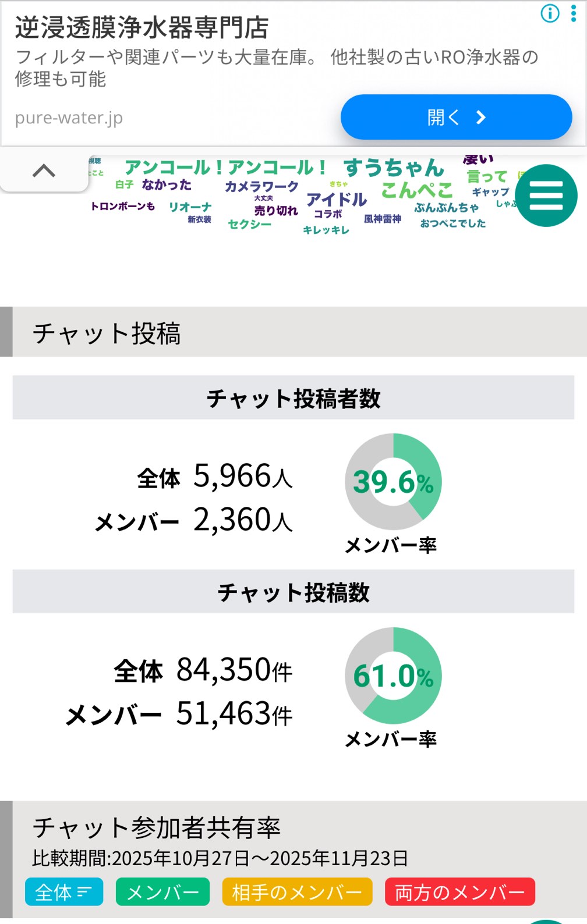Collapse the word cloud with the up chevron
Viewport: 587px width, 924px height.
coord(44,171)
